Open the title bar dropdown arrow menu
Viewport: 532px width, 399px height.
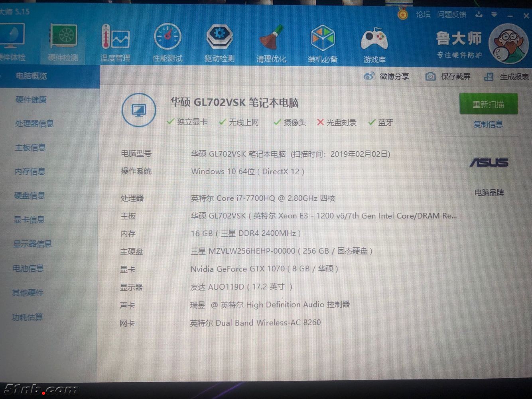click(494, 15)
